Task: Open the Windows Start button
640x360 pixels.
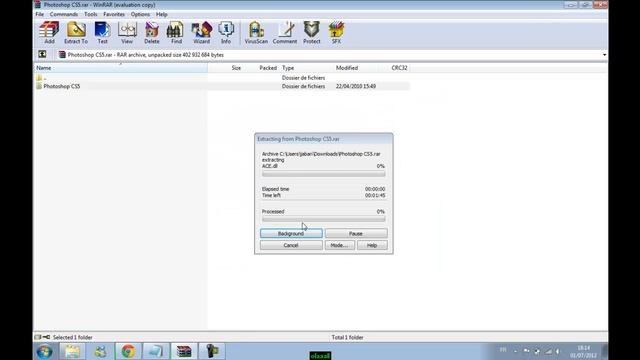Action: (x=44, y=351)
